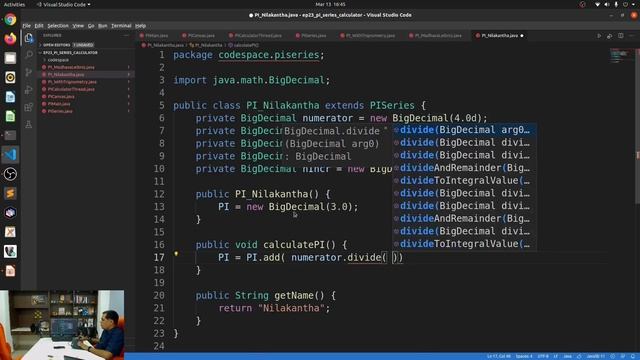Open the editor More Actions ellipsis
Screen dimensions: 640x360
pos(631,36)
